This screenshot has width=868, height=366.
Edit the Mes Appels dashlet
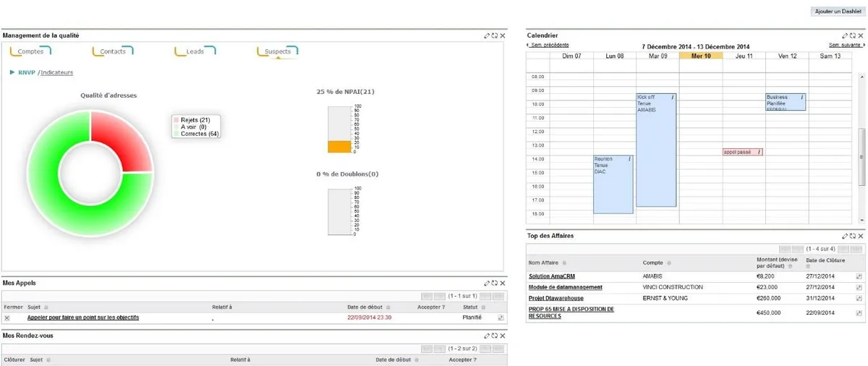(488, 284)
